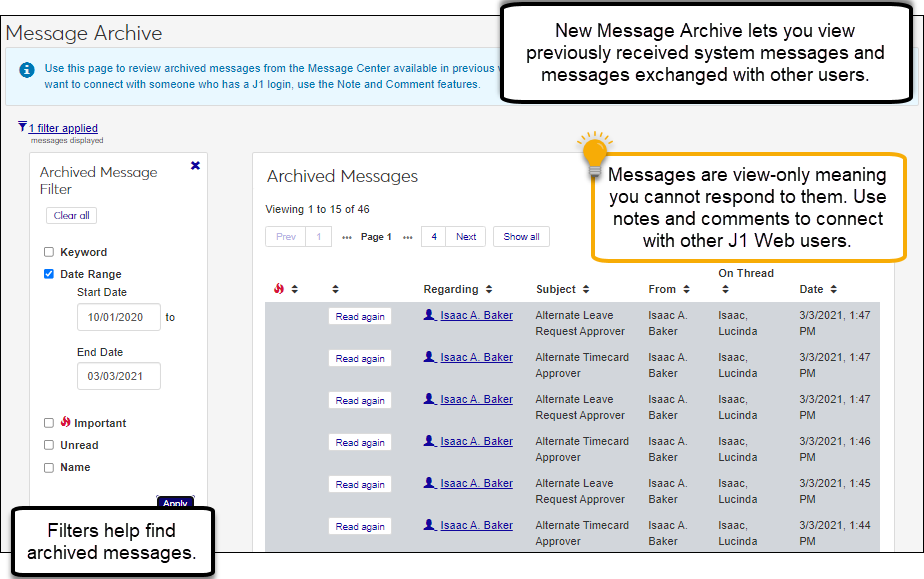Enable the Keyword filter checkbox
This screenshot has height=579, width=924.
[x=47, y=251]
